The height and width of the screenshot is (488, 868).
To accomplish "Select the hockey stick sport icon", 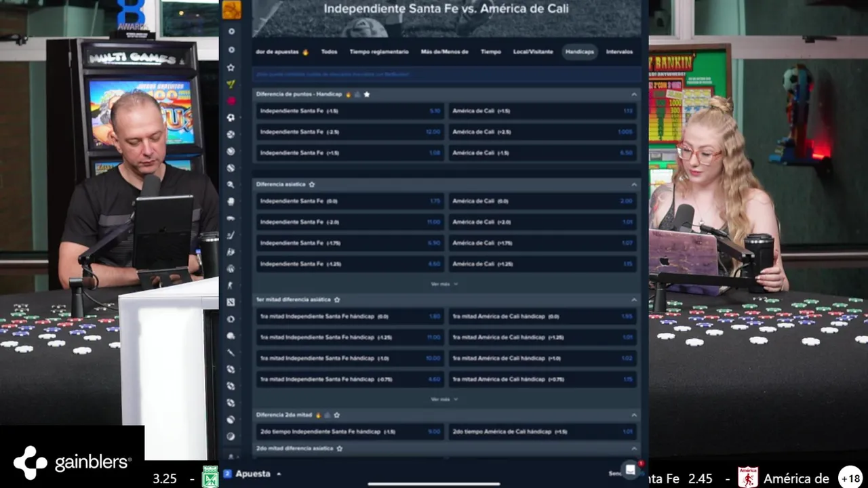I will coord(231,235).
